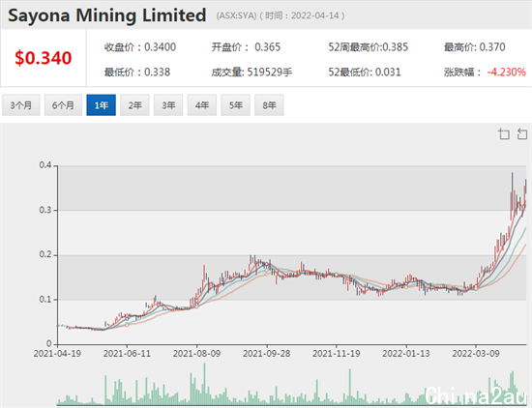Click the 2021-11-19 axis date label

click(x=337, y=354)
